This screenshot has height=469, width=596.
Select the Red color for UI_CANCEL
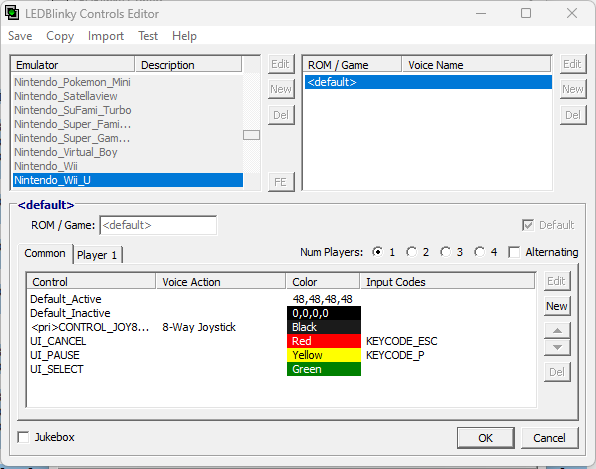324,341
